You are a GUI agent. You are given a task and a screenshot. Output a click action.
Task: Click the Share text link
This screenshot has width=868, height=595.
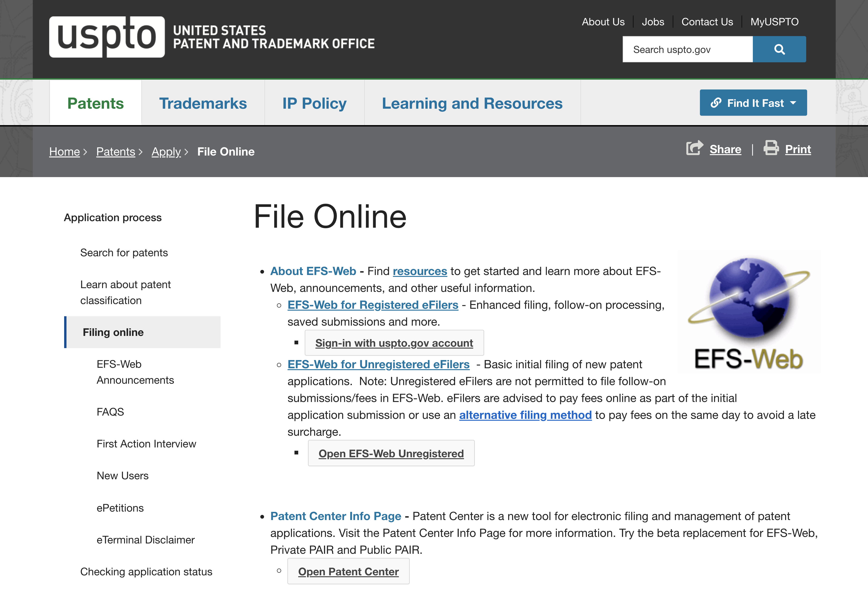[x=725, y=149]
